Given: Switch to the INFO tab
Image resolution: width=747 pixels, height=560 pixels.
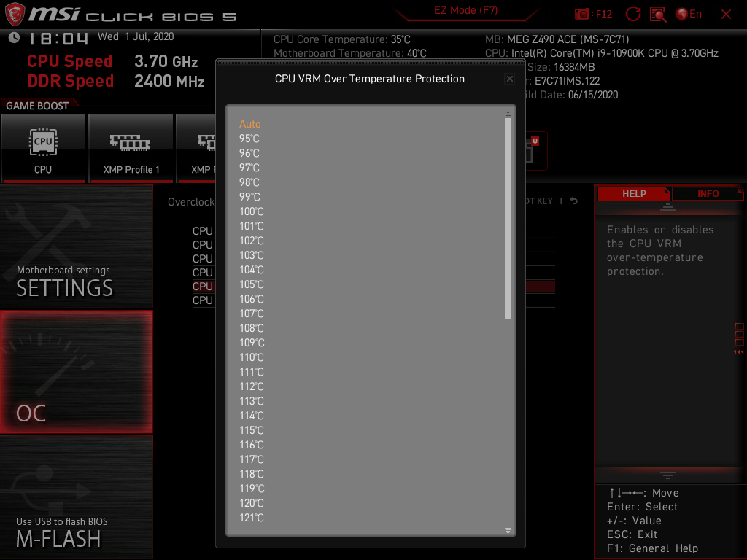Looking at the screenshot, I should 707,193.
